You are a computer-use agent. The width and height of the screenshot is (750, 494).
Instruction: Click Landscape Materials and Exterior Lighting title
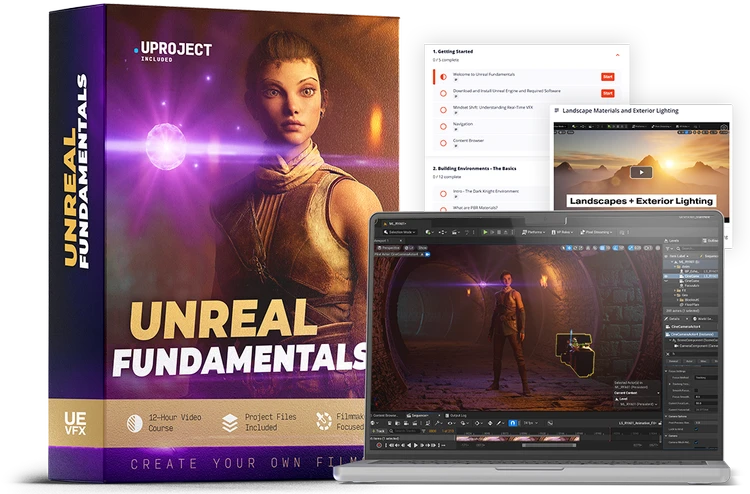click(x=620, y=110)
